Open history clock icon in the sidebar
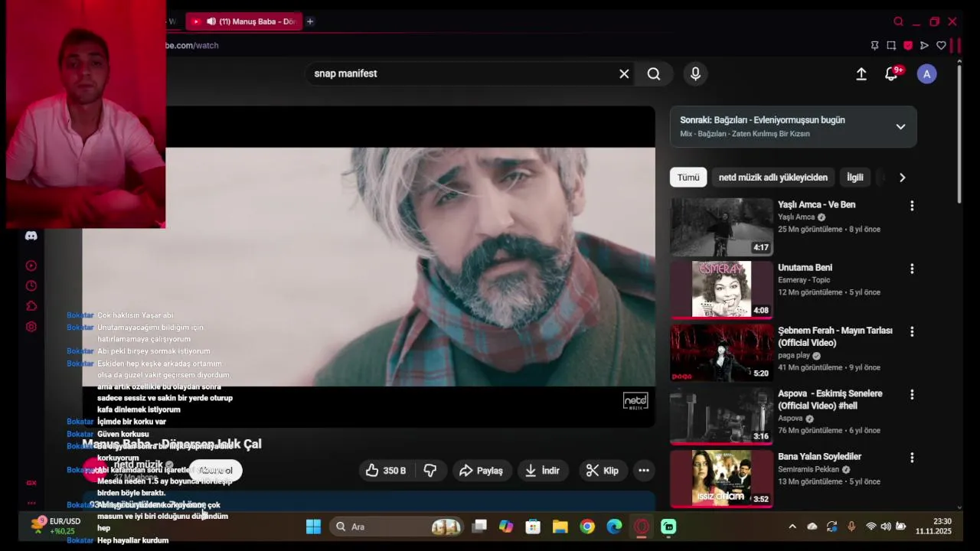This screenshot has width=980, height=551. [31, 285]
